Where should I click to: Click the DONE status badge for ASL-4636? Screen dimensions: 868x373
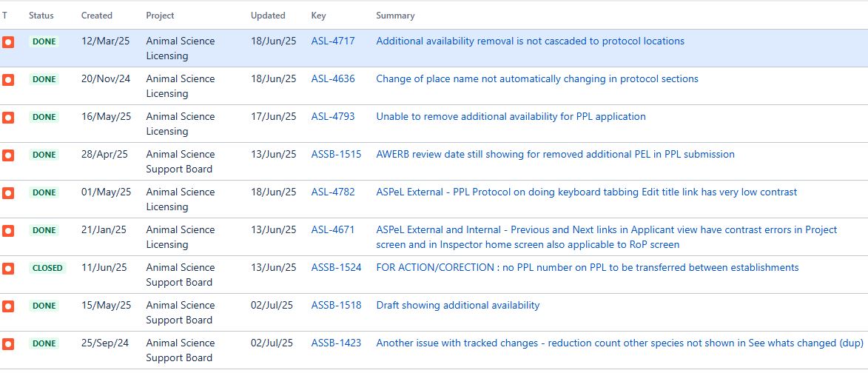(44, 79)
